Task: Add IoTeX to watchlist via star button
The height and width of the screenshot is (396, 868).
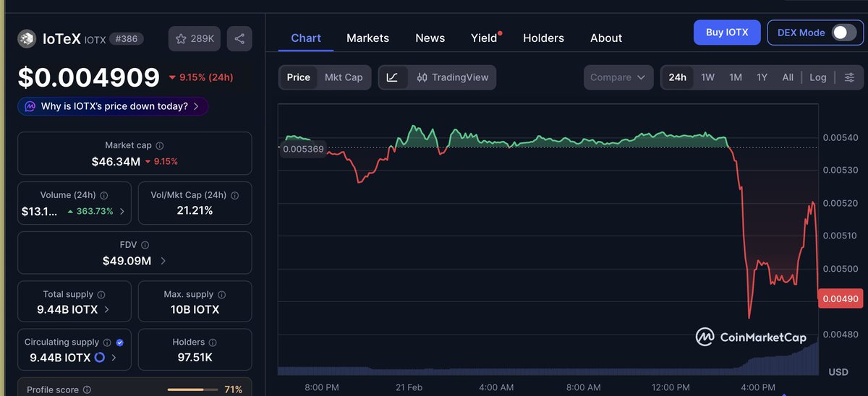Action: point(194,38)
